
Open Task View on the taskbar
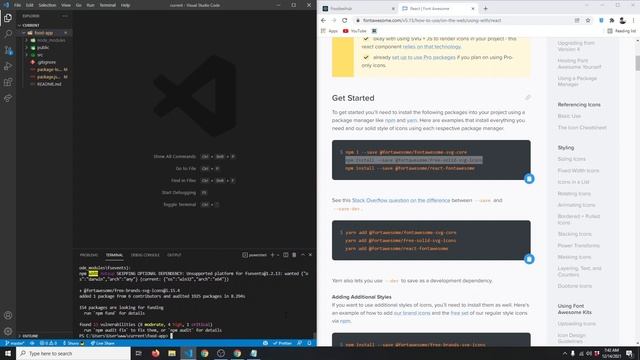click(x=139, y=353)
